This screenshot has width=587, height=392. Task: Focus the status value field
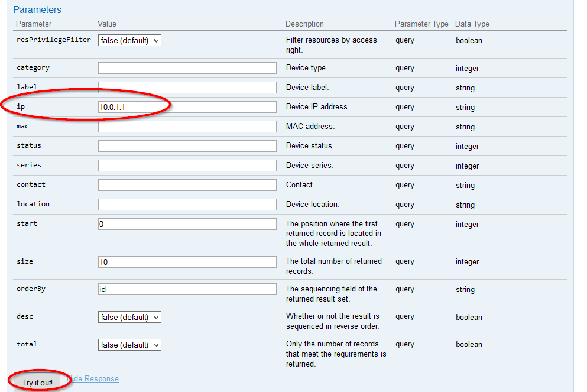(187, 146)
